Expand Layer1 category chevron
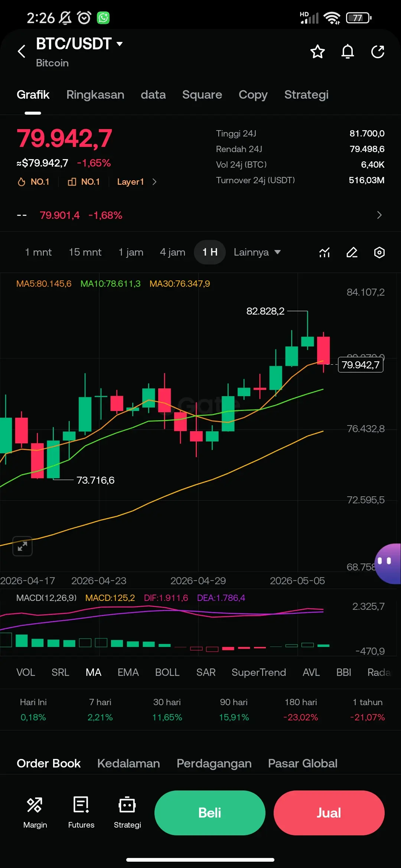 154,182
